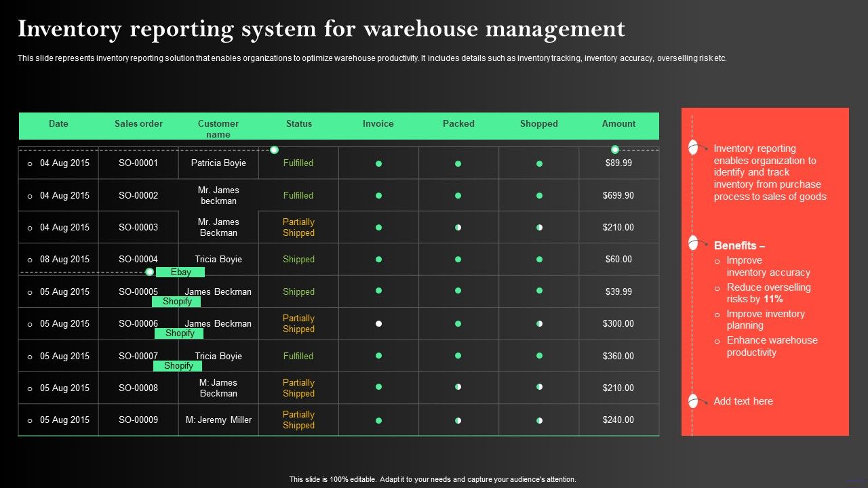
Task: Select the bullet before 08 Aug 2015
Action: tap(30, 260)
